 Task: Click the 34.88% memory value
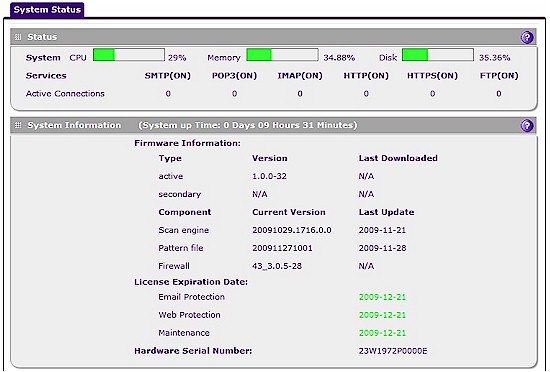[x=339, y=58]
